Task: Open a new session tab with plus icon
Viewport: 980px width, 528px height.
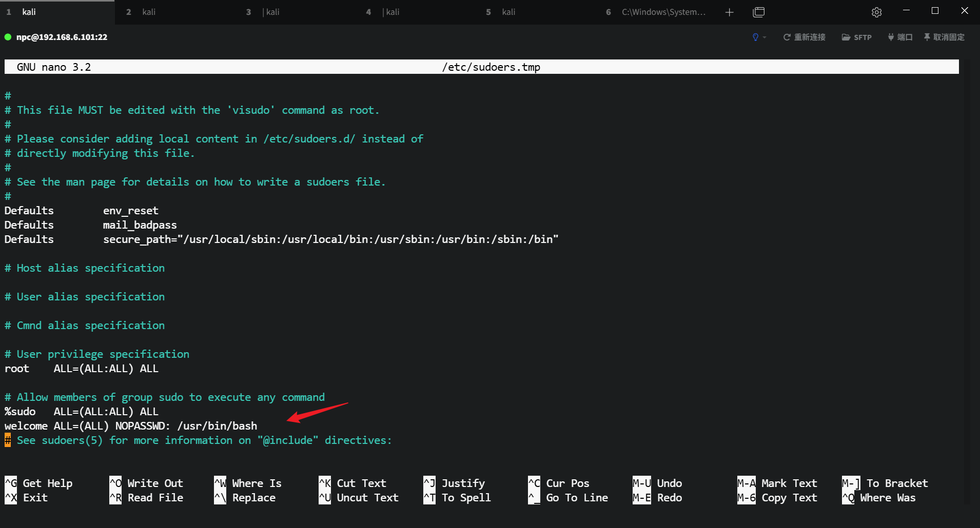Action: click(x=729, y=12)
